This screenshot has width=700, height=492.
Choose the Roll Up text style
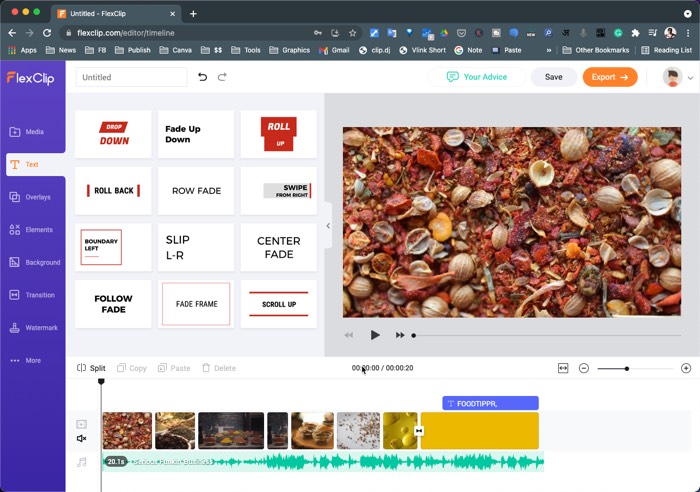(x=279, y=134)
